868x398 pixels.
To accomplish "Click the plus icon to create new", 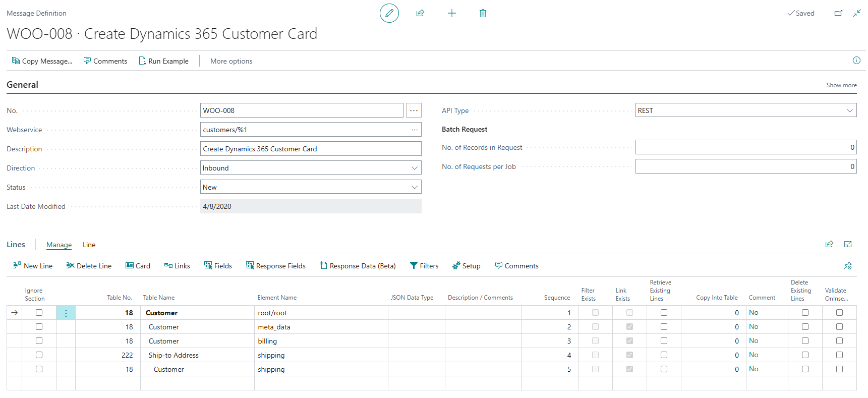I will tap(452, 13).
